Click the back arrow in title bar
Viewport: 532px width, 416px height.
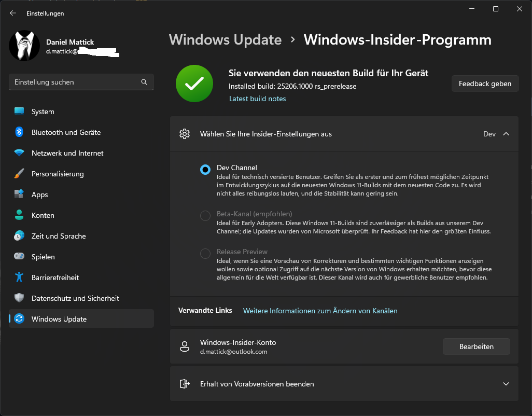[13, 13]
